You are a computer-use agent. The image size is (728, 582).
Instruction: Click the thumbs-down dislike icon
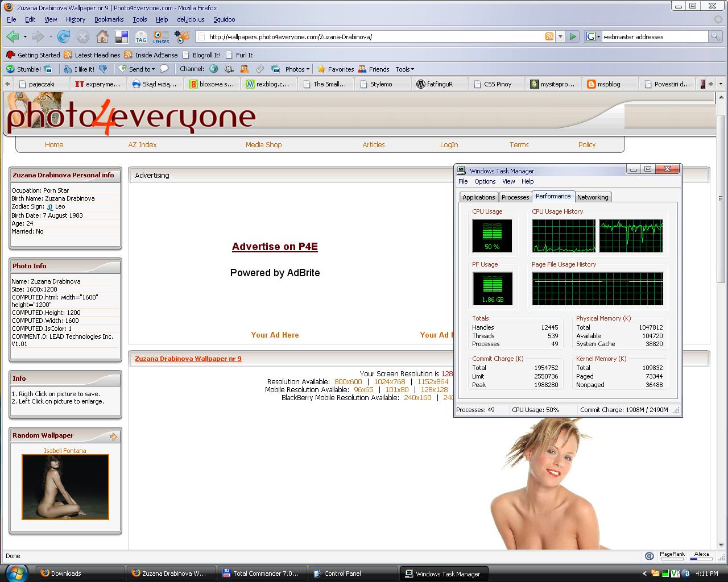tap(103, 69)
